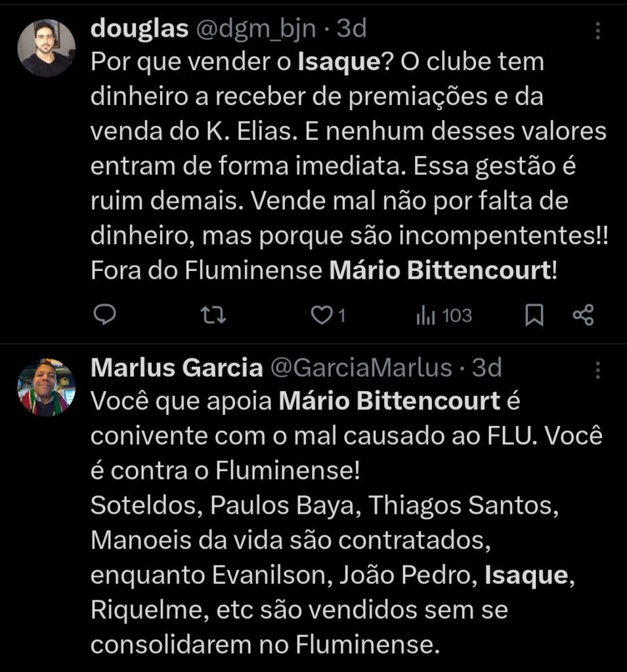Image resolution: width=627 pixels, height=672 pixels.
Task: Open the 3d timestamp on douglas's tweet
Action: (x=352, y=29)
